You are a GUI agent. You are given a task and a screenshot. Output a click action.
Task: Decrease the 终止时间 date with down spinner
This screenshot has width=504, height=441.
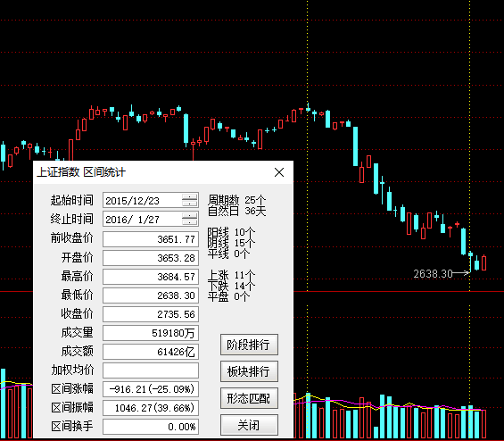[190, 222]
